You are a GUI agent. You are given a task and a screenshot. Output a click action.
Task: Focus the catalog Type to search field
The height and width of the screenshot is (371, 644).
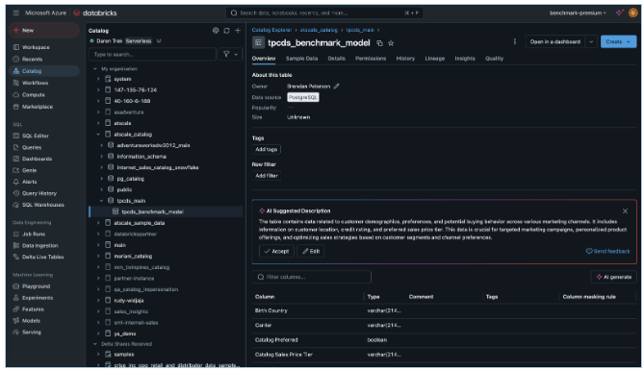[152, 54]
